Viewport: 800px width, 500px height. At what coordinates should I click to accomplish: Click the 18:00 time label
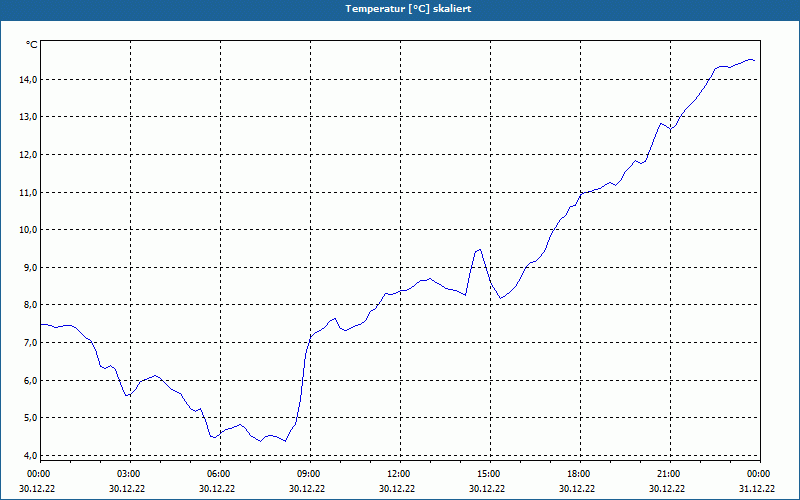tap(578, 474)
